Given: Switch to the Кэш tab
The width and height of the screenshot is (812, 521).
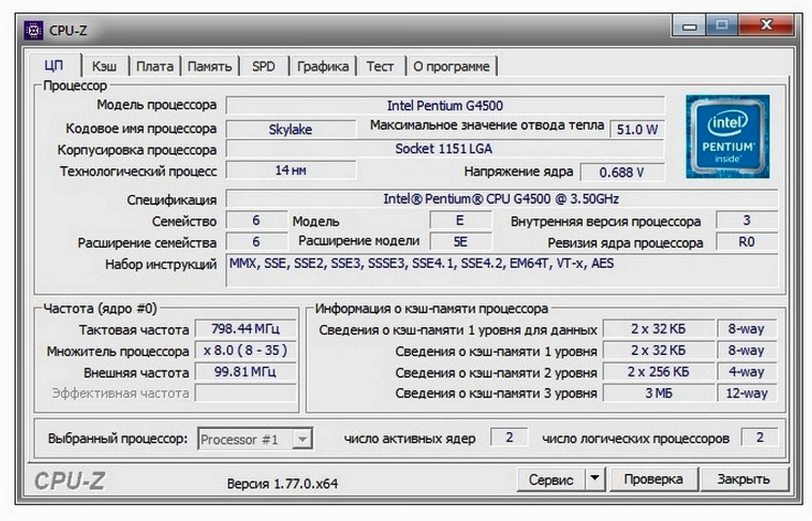Looking at the screenshot, I should click(104, 66).
